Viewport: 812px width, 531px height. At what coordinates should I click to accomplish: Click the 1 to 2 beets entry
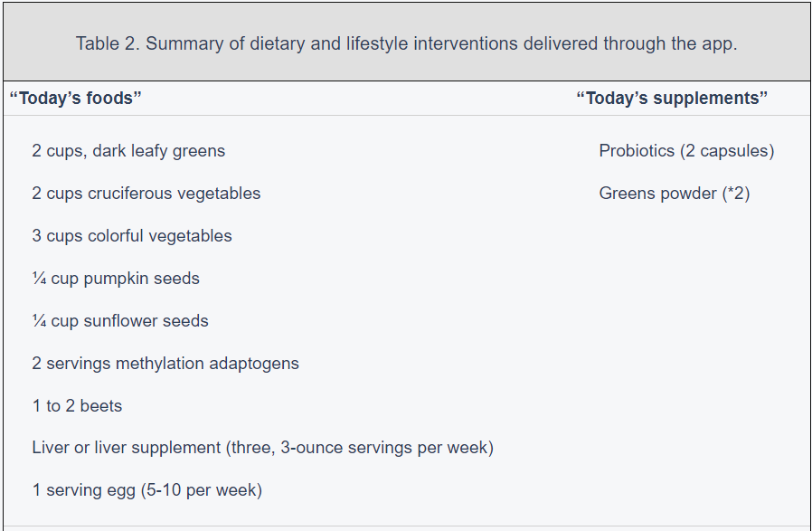77,406
